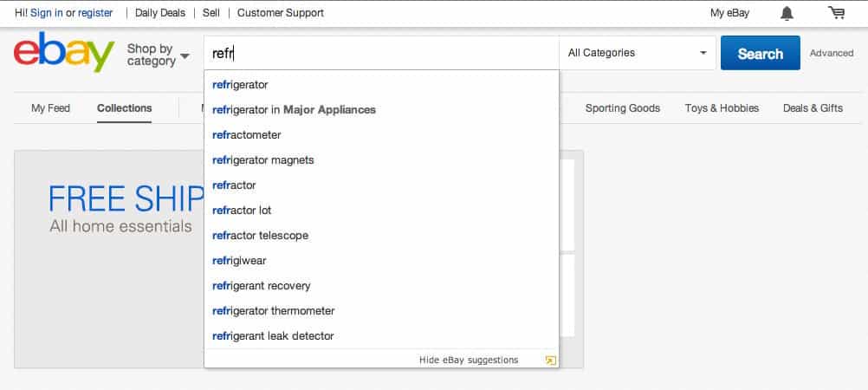Image resolution: width=868 pixels, height=390 pixels.
Task: Open the Sporting Goods category
Action: pyautogui.click(x=623, y=108)
